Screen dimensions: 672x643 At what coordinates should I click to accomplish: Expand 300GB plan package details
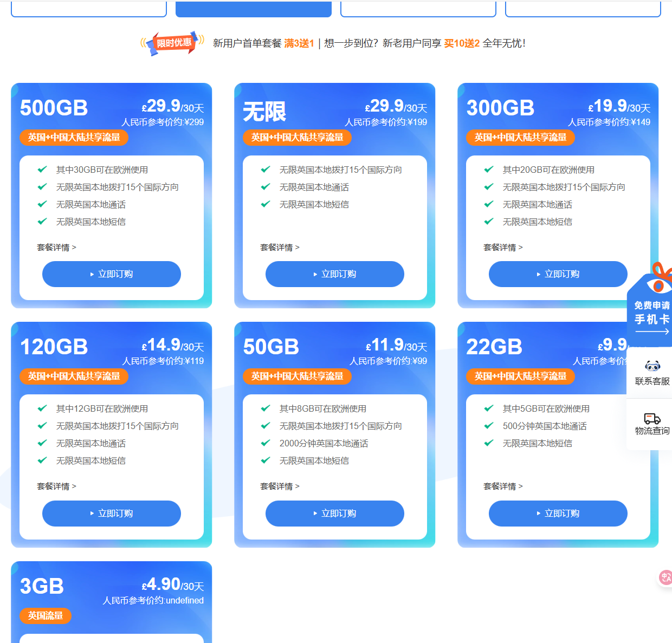(x=503, y=248)
